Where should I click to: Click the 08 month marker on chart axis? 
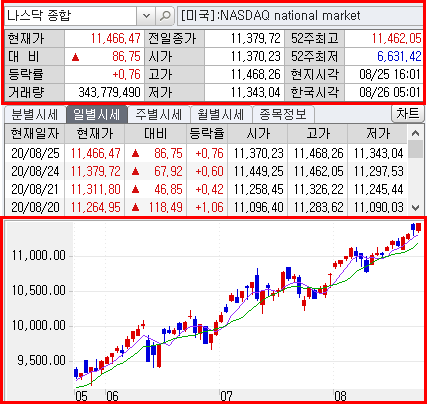[x=341, y=396]
